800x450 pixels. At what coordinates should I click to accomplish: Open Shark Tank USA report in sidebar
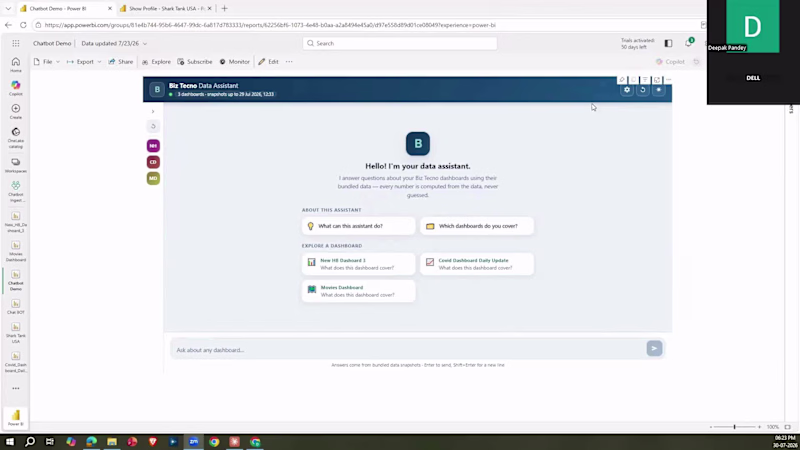pyautogui.click(x=16, y=332)
